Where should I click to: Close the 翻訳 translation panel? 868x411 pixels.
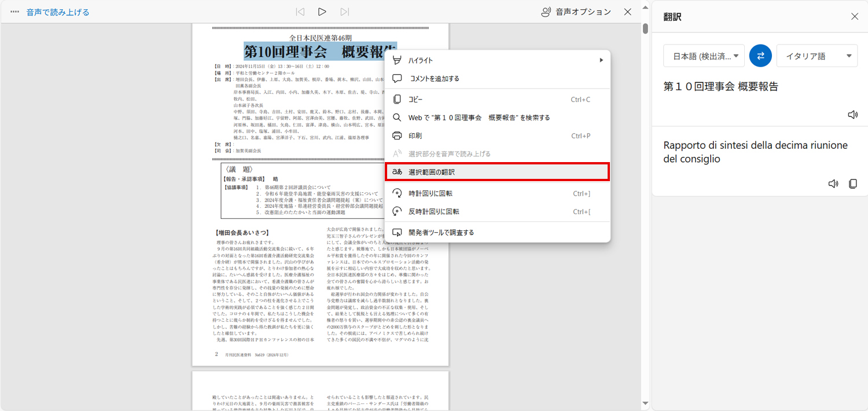pyautogui.click(x=855, y=16)
